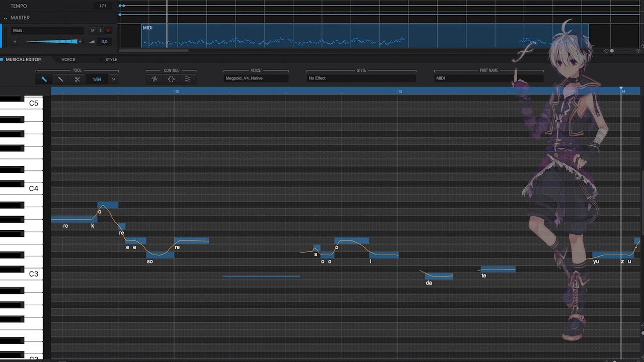
Task: Toggle the curly braces control icon
Action: click(x=171, y=79)
